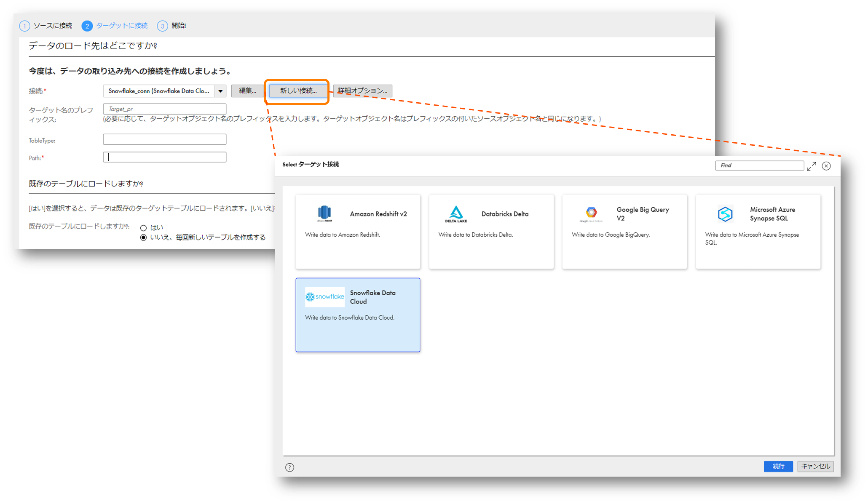
Task: Go to step 1 ソースに接続
Action: click(x=46, y=26)
